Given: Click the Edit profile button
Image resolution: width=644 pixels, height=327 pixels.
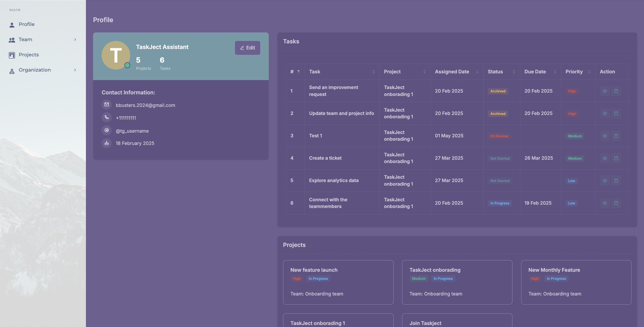Looking at the screenshot, I should (x=247, y=48).
